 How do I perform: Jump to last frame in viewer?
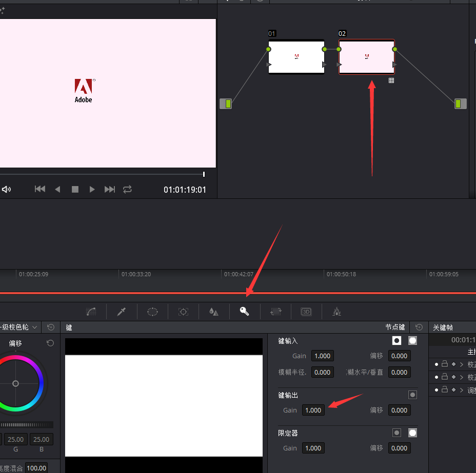(x=110, y=190)
